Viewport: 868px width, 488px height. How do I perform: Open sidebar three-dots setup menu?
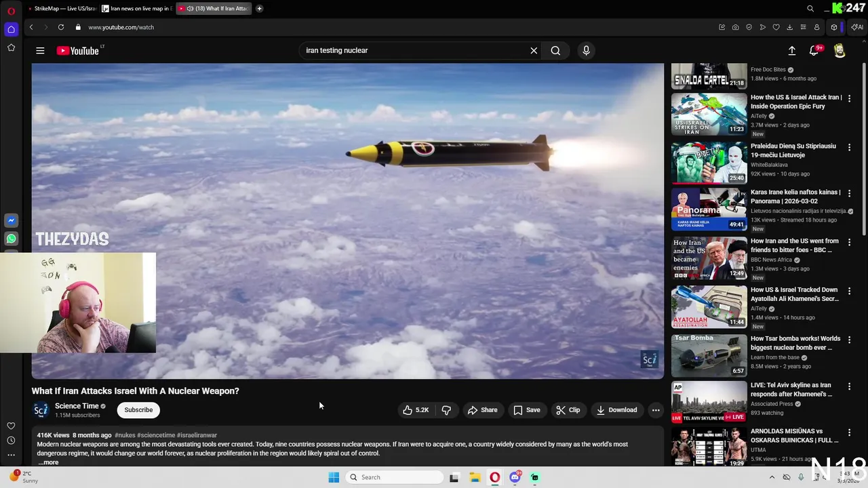pos(11,455)
